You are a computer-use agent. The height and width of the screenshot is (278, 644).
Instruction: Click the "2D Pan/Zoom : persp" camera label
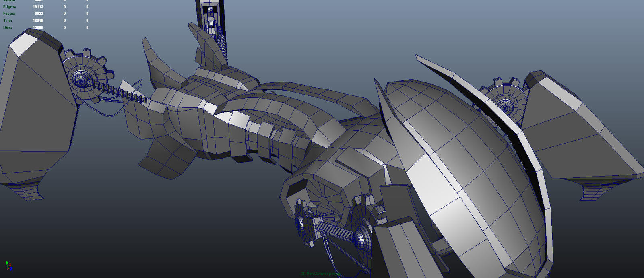pos(321,274)
